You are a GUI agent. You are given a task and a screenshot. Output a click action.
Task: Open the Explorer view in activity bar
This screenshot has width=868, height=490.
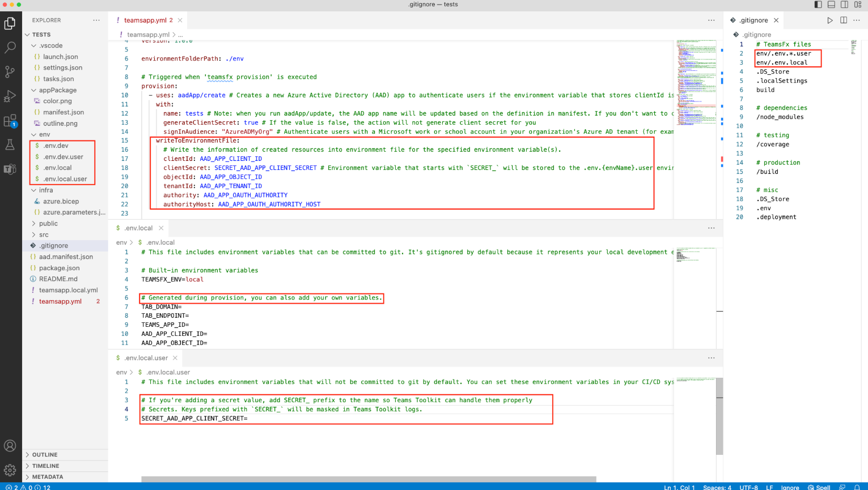pos(10,23)
